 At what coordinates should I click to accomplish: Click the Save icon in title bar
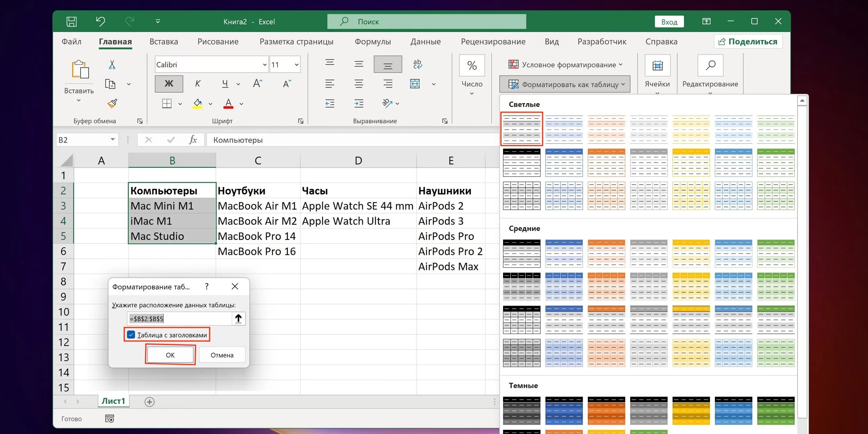(x=72, y=22)
